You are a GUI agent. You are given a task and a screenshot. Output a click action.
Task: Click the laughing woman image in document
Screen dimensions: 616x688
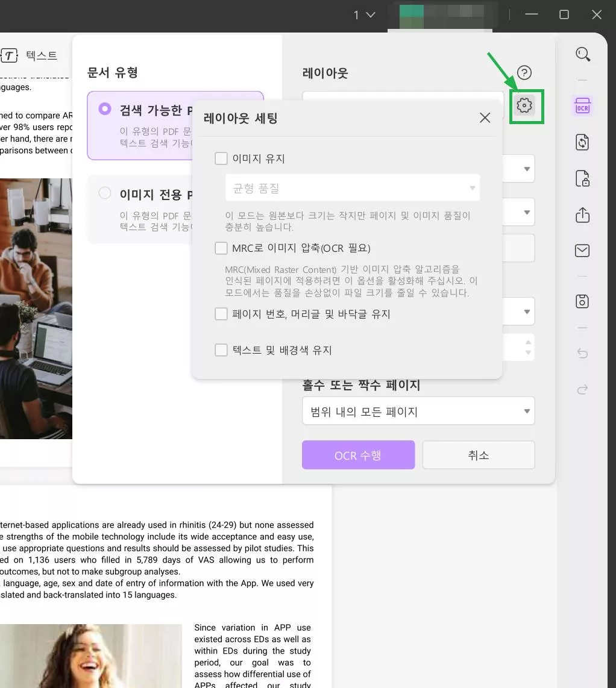click(x=91, y=656)
